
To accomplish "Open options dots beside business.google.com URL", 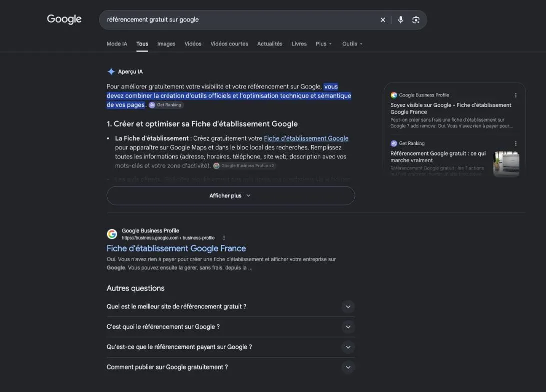I will coord(224,238).
